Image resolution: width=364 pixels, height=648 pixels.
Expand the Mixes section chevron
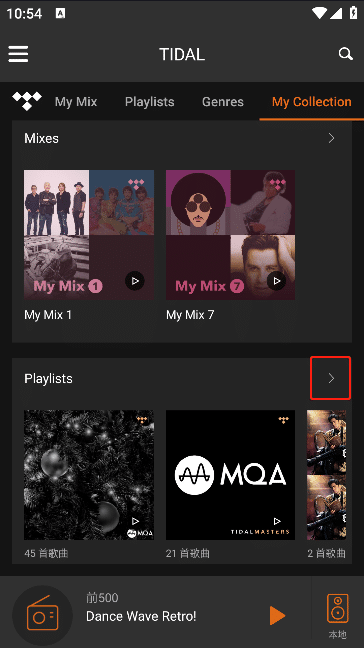coord(331,138)
